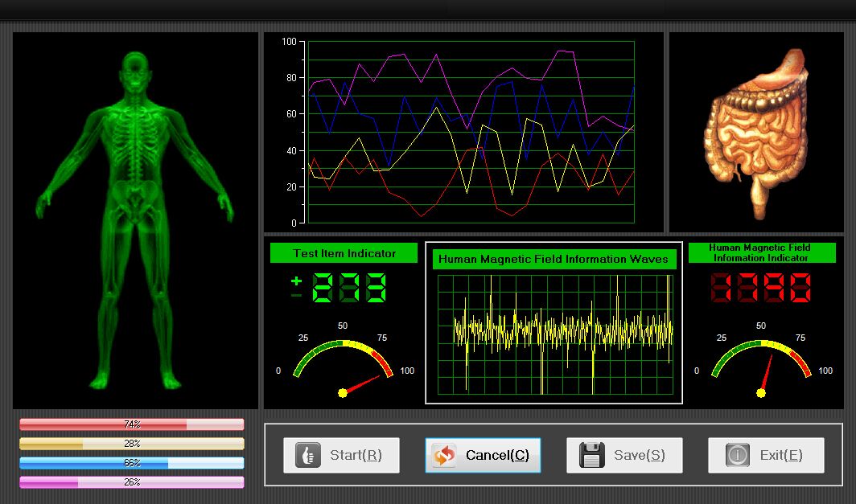
Task: Click the red digital readout display
Action: pos(761,288)
